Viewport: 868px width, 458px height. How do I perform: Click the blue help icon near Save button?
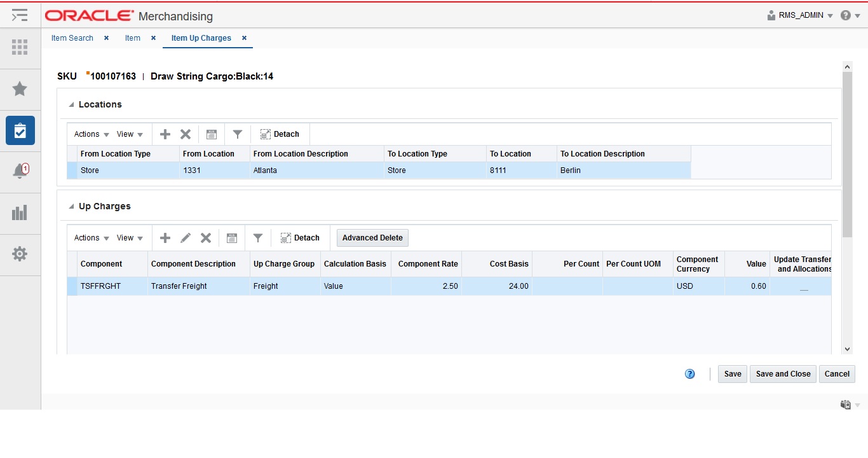[x=690, y=374]
